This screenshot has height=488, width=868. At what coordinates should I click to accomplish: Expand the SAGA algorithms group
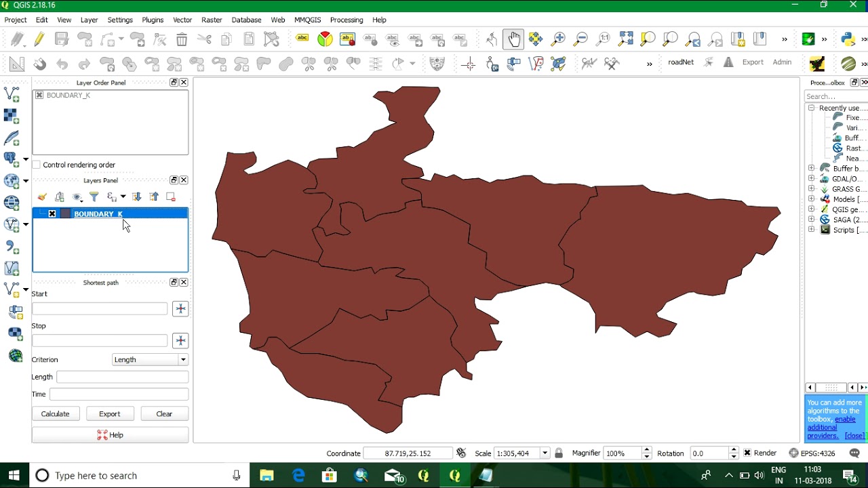click(812, 220)
